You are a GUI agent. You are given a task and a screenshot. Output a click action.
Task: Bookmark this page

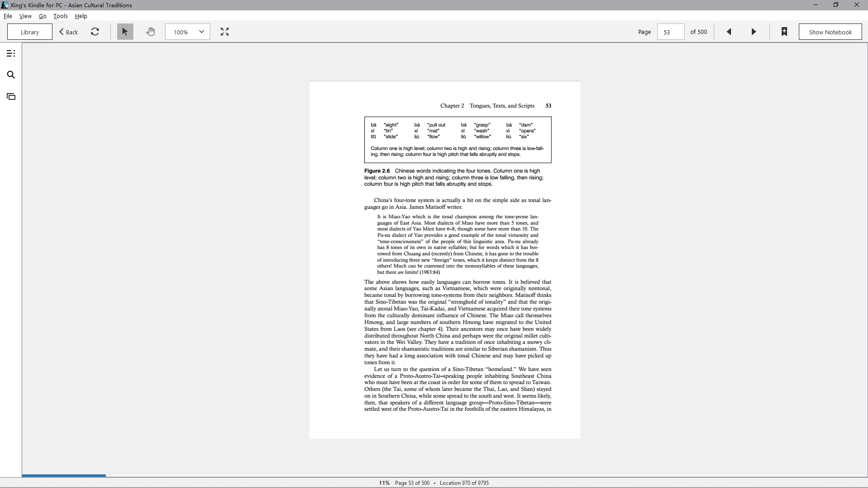click(784, 32)
